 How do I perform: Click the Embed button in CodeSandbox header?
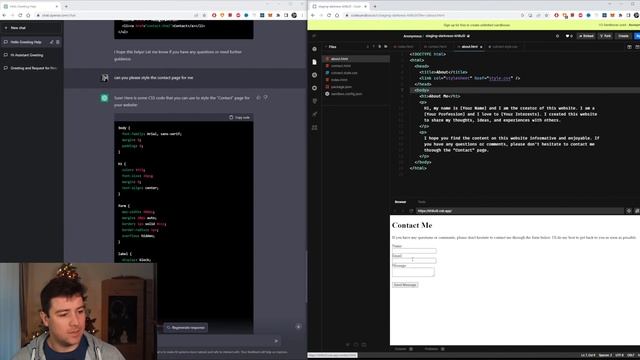coord(586,36)
